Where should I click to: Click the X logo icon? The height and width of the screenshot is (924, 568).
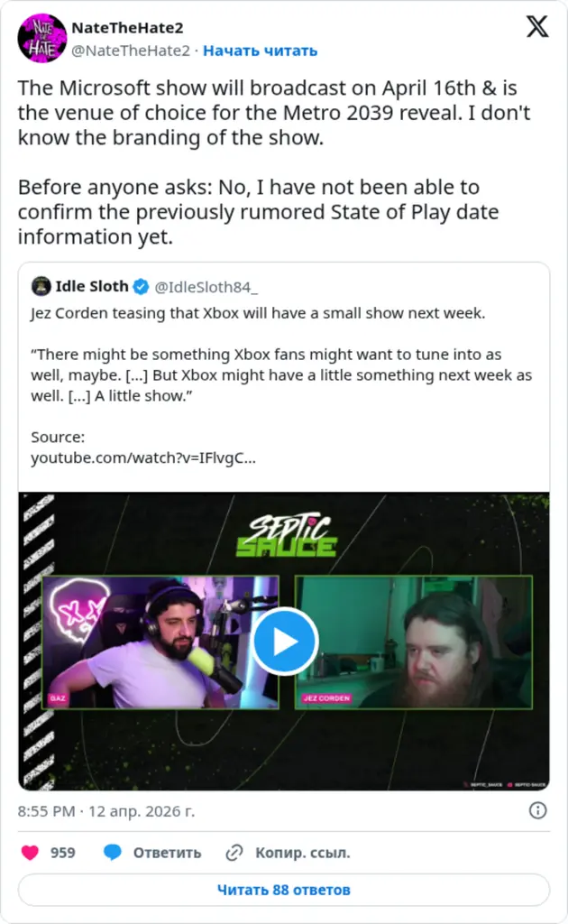(536, 27)
